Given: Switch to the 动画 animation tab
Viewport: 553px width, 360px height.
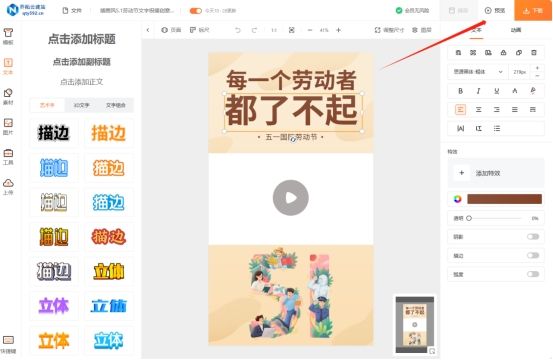Looking at the screenshot, I should 516,30.
